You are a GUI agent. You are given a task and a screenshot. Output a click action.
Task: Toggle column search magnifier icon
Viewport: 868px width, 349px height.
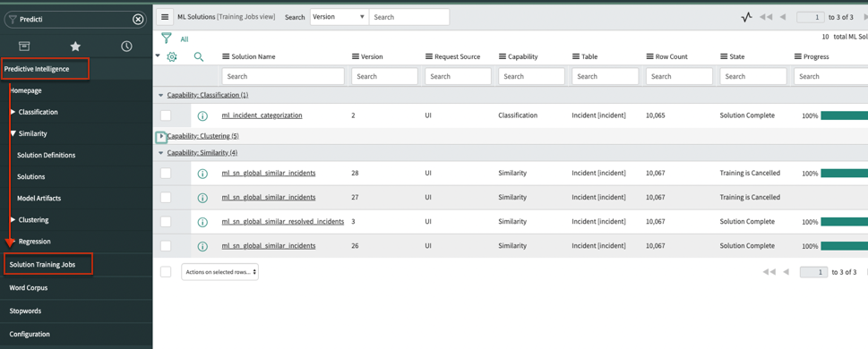(x=199, y=56)
